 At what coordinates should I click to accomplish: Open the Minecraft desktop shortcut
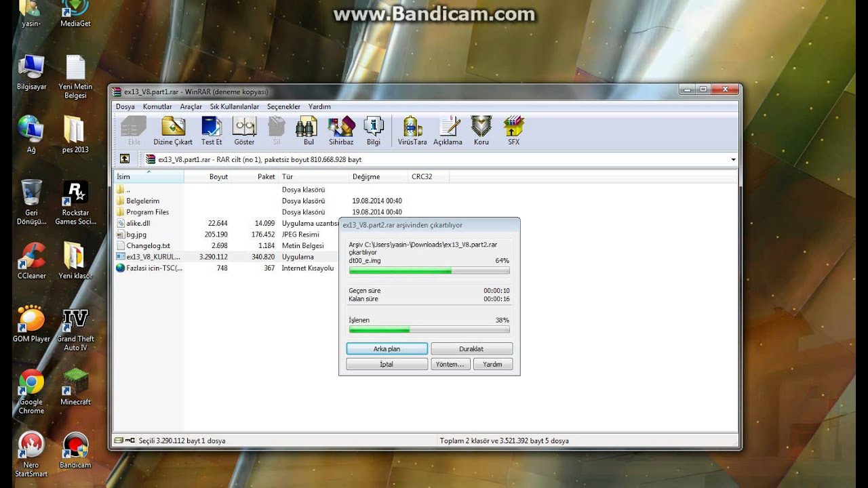tap(75, 387)
